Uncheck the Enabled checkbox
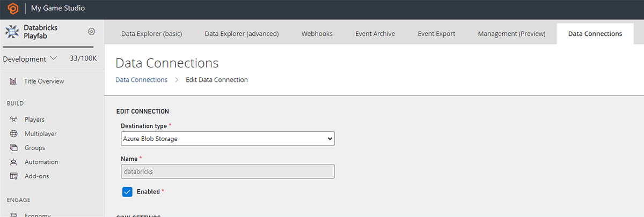 127,192
